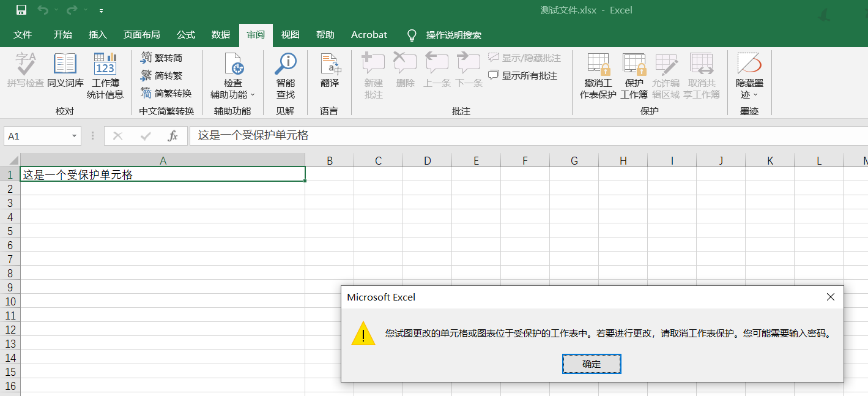Toggle 显示所有批注 show all comments
868x396 pixels.
coord(523,76)
